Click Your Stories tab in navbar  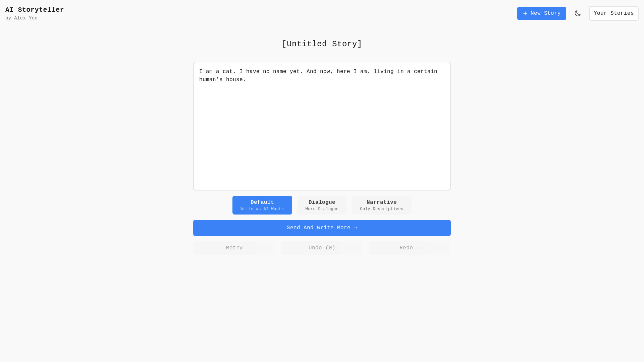pos(614,13)
